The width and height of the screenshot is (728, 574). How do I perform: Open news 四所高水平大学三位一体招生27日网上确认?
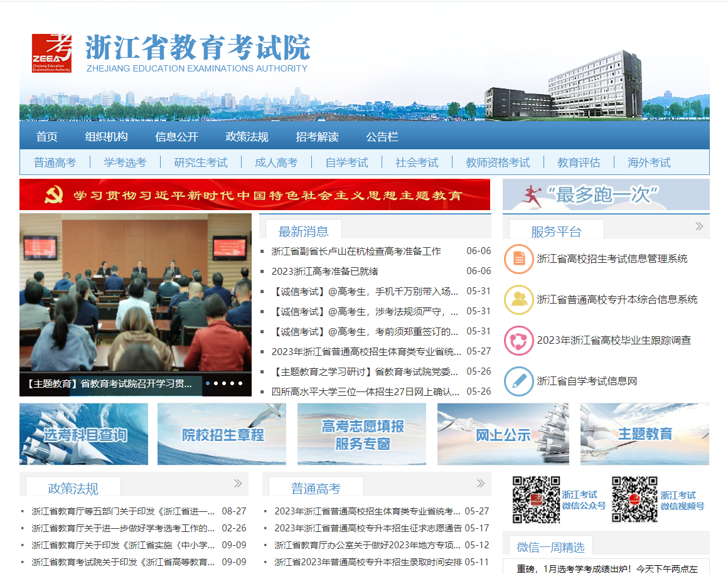point(365,391)
